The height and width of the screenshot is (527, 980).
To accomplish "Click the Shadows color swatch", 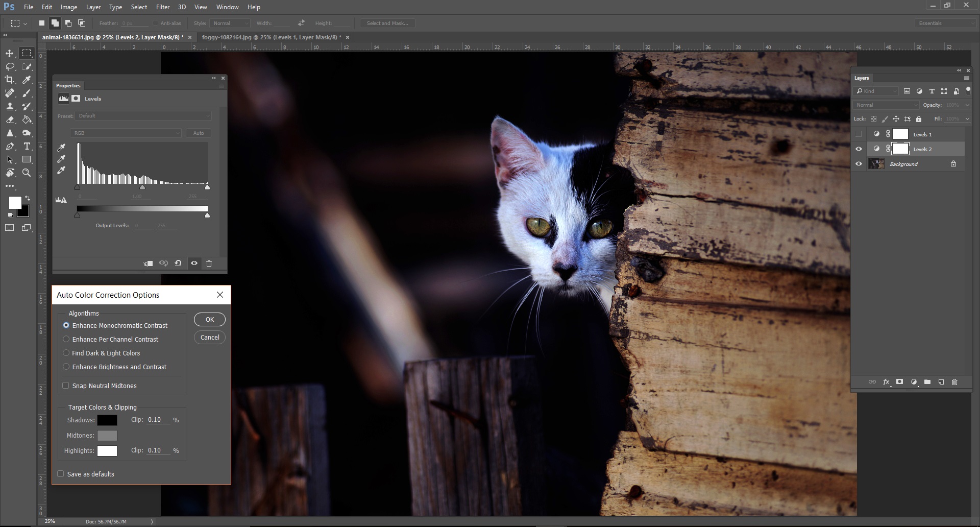I will [107, 420].
